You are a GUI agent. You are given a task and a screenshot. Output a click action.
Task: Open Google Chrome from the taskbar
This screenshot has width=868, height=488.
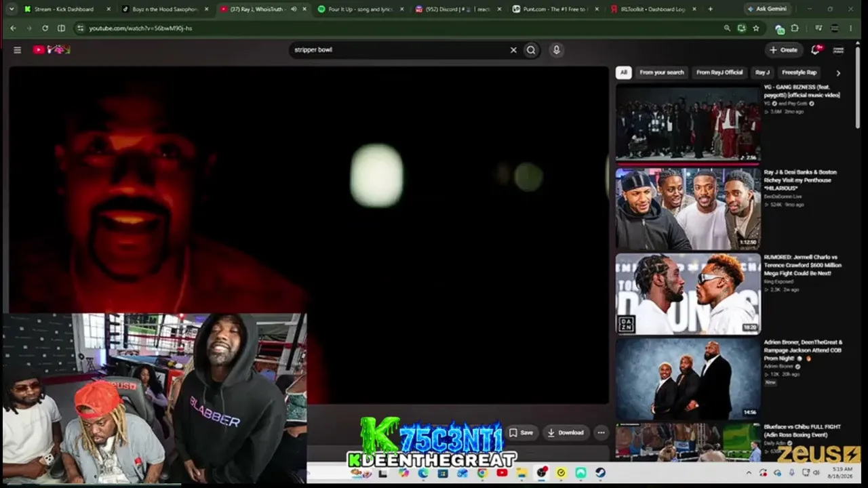tap(482, 472)
